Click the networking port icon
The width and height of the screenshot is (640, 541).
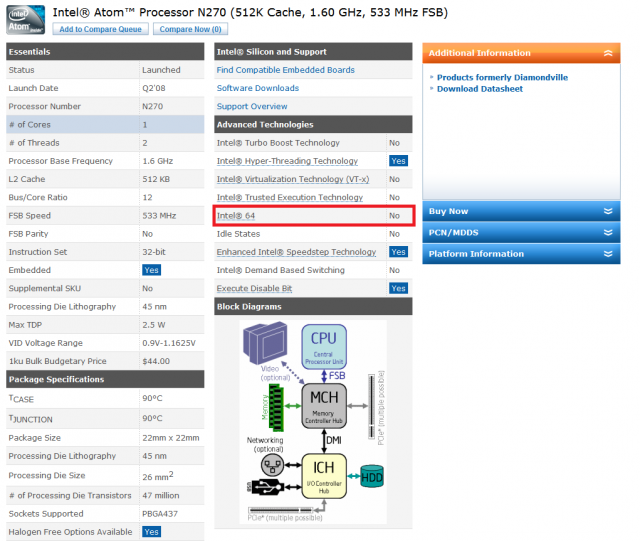tap(272, 465)
